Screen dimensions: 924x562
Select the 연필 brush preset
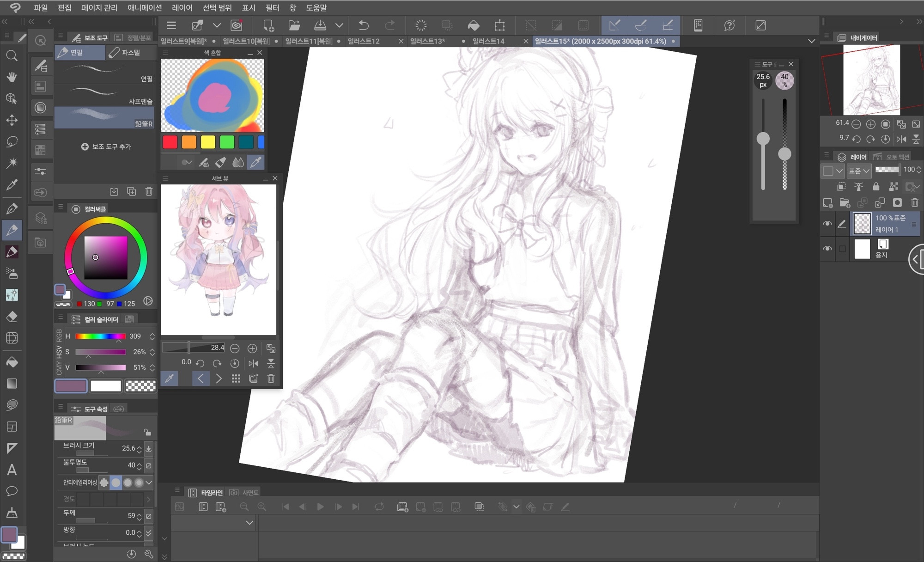[104, 73]
